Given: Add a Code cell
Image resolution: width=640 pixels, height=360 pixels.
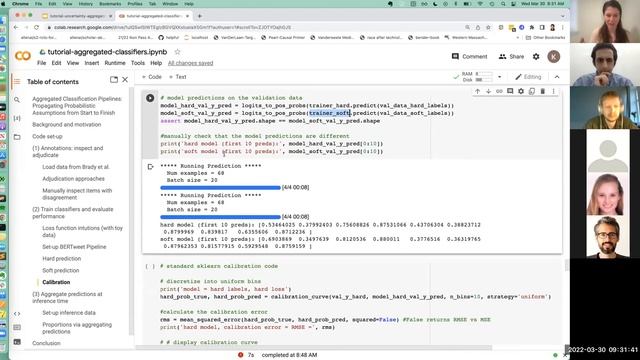Looking at the screenshot, I should [x=152, y=77].
